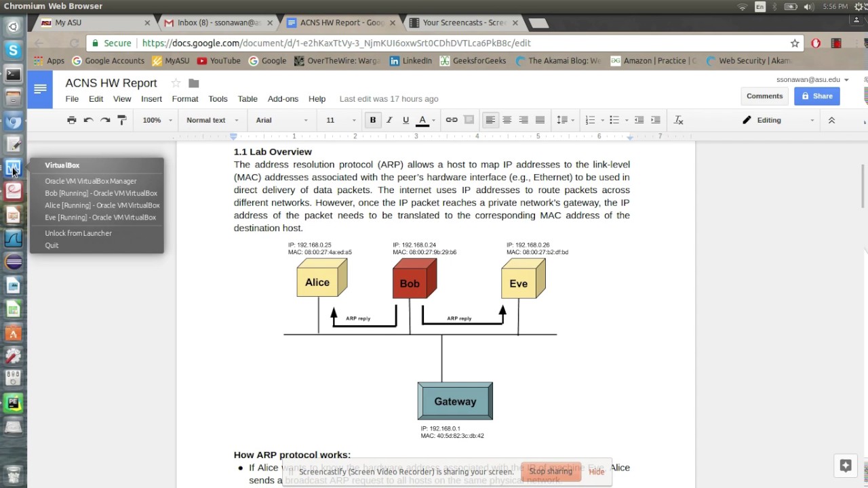Screen dimensions: 868x488
Task: Click the Insert link icon
Action: coord(452,120)
